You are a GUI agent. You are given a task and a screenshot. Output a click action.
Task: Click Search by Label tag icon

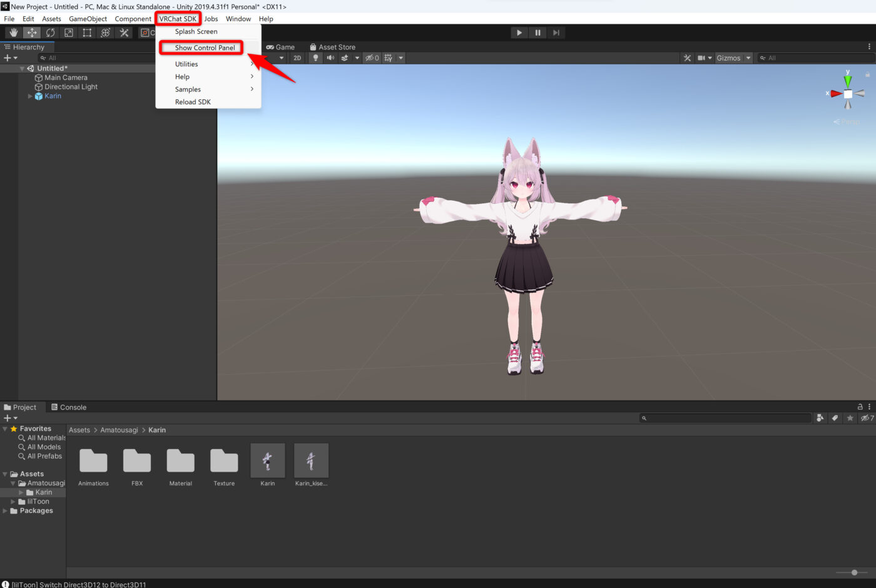tap(835, 418)
